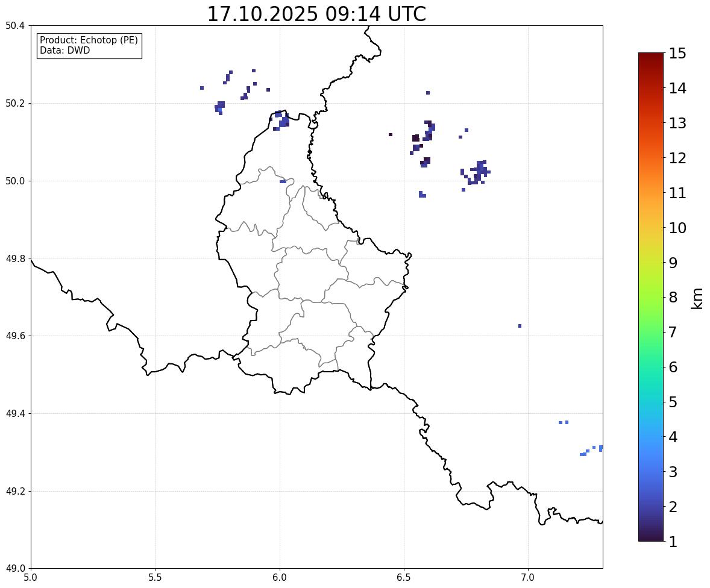Click the title "17.10.2025 09:14 UTC"

click(316, 14)
